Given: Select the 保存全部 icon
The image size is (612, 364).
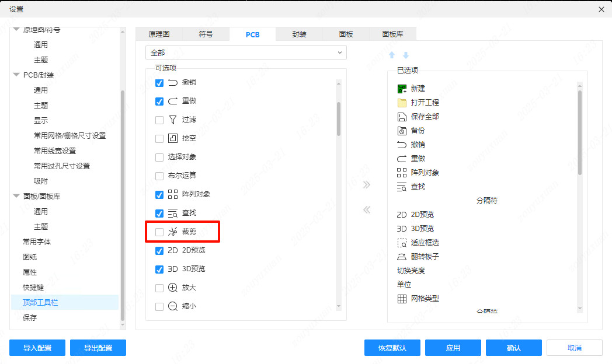Looking at the screenshot, I should (402, 116).
